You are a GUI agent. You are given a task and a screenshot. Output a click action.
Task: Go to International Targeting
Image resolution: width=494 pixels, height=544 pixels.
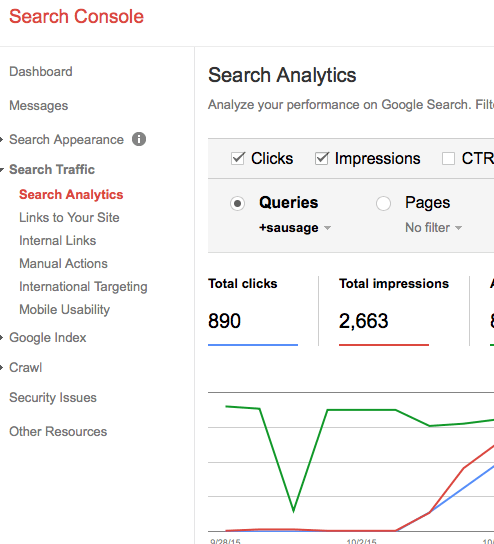[83, 287]
